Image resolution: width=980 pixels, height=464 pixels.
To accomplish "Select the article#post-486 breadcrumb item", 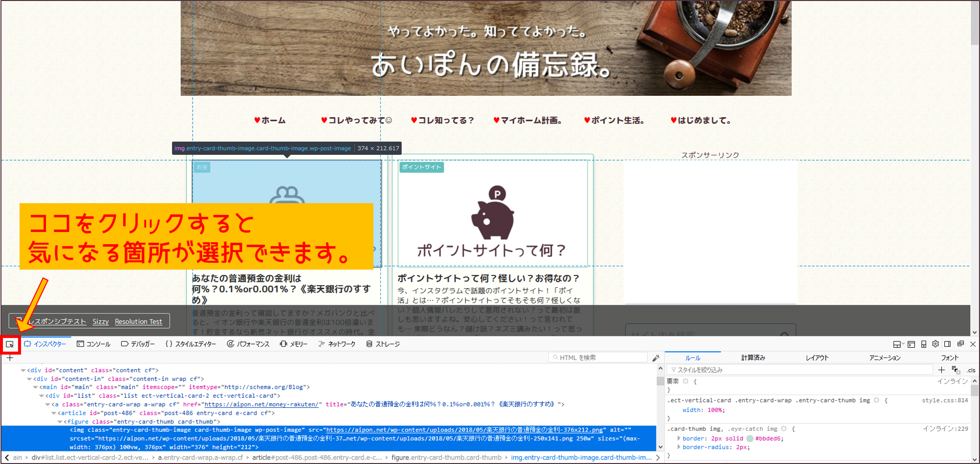I will coord(317,458).
